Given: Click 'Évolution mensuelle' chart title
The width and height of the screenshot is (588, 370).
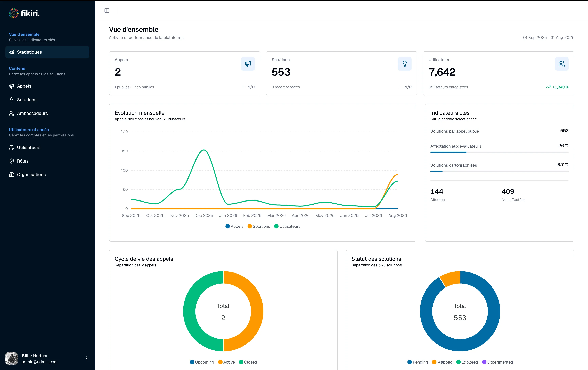Looking at the screenshot, I should 140,113.
